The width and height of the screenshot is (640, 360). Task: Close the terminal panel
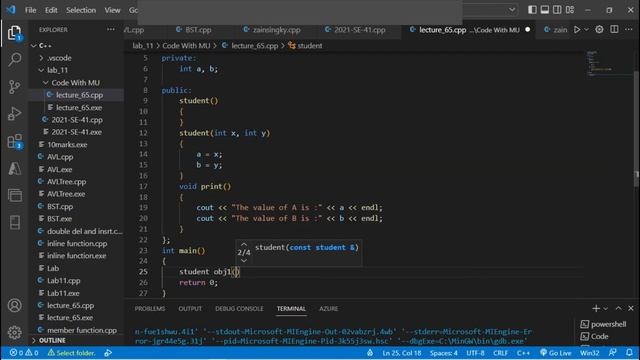(x=631, y=309)
